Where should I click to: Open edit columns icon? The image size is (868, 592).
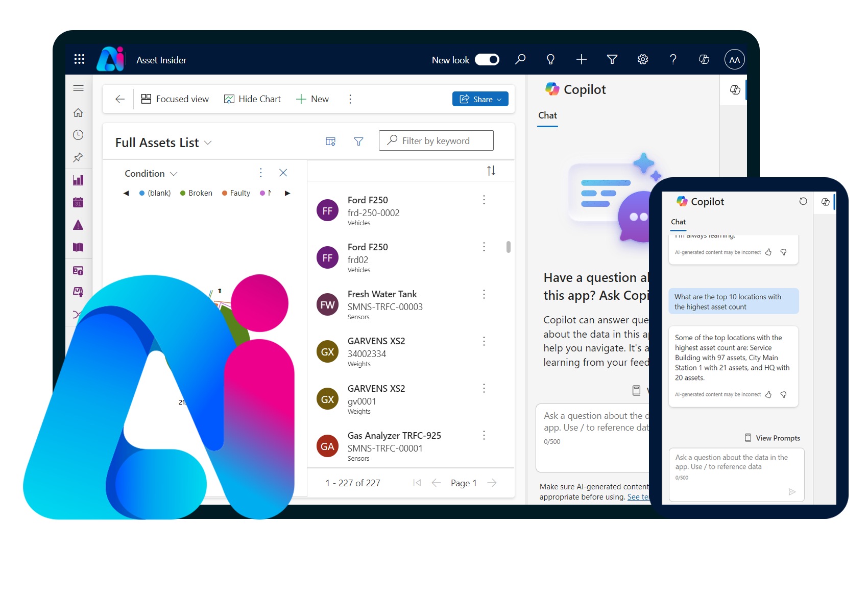click(330, 141)
